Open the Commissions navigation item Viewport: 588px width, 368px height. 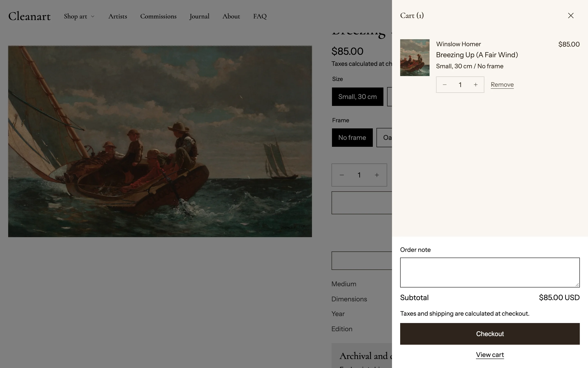(x=158, y=16)
